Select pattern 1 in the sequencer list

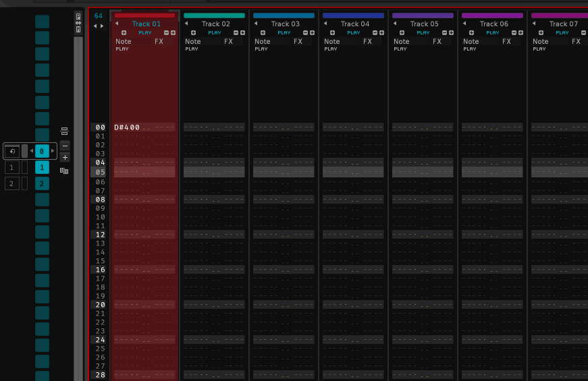tap(42, 167)
